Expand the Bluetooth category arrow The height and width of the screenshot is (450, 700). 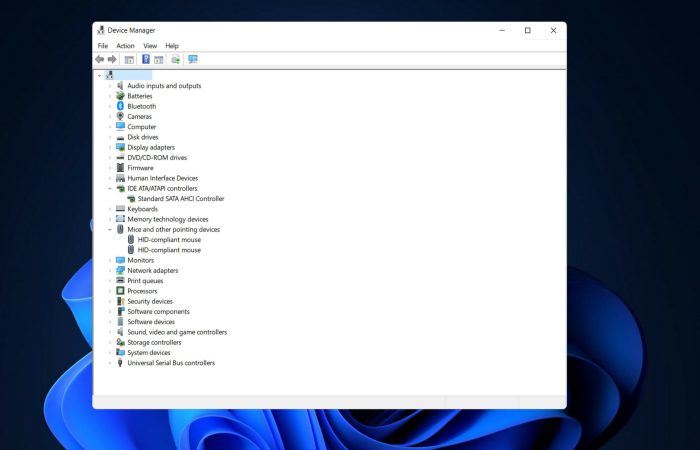click(x=110, y=106)
